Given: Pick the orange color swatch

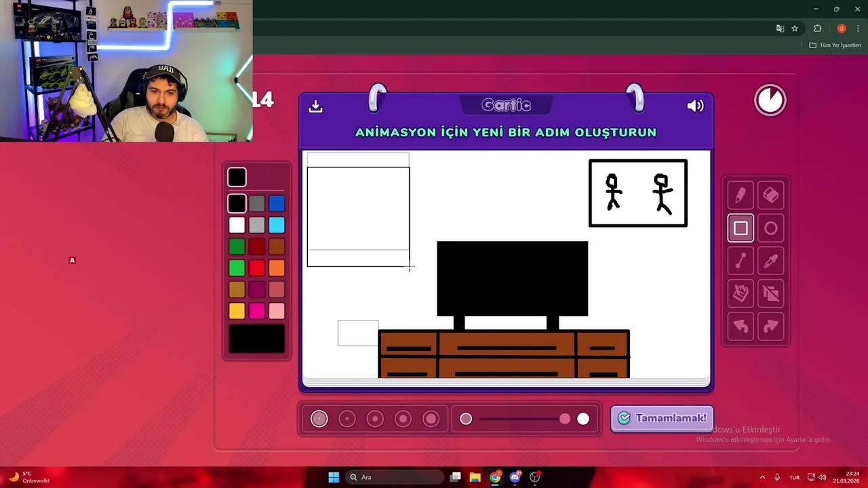Looking at the screenshot, I should 277,268.
